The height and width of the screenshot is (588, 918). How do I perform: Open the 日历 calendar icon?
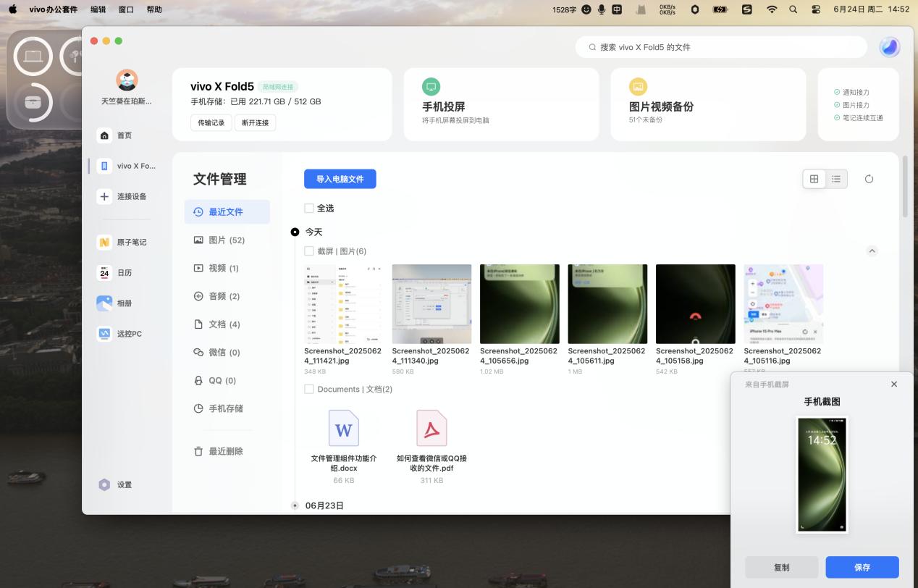104,272
